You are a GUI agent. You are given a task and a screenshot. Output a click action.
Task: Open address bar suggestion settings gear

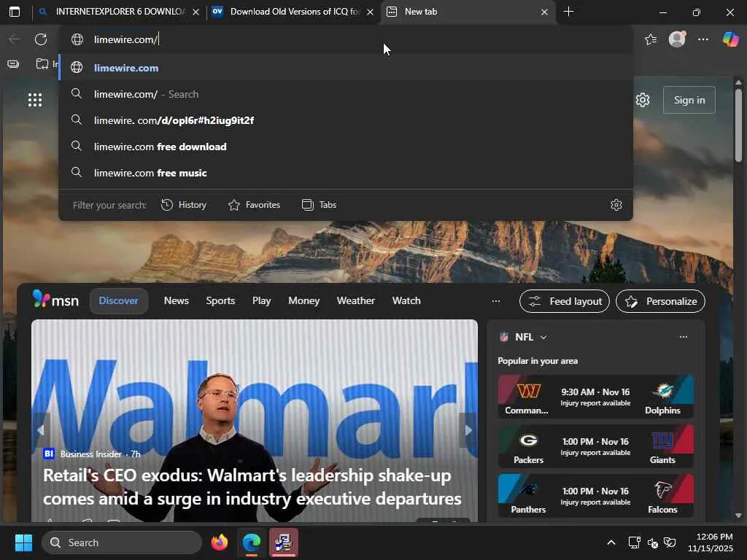pos(616,205)
